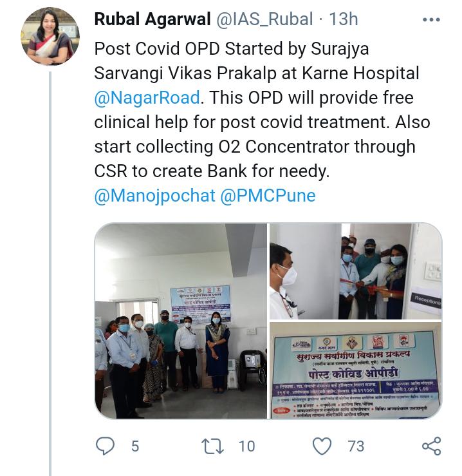View the retweet count 10

click(246, 446)
